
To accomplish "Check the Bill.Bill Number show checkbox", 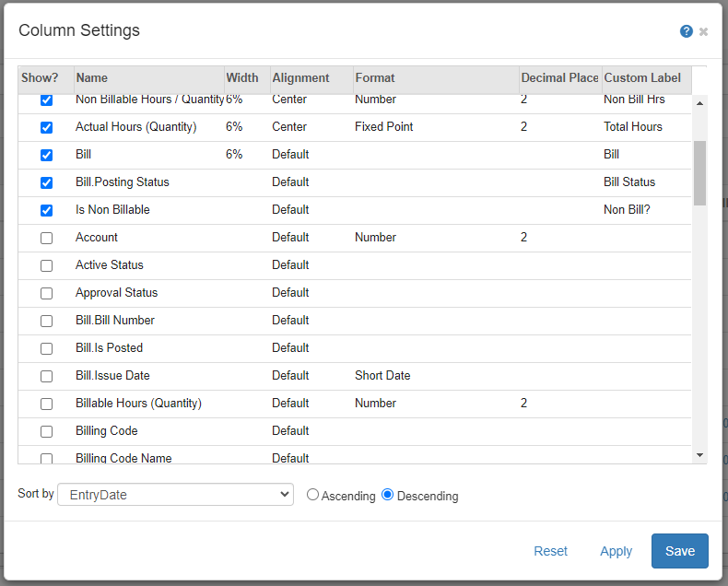I will point(46,321).
